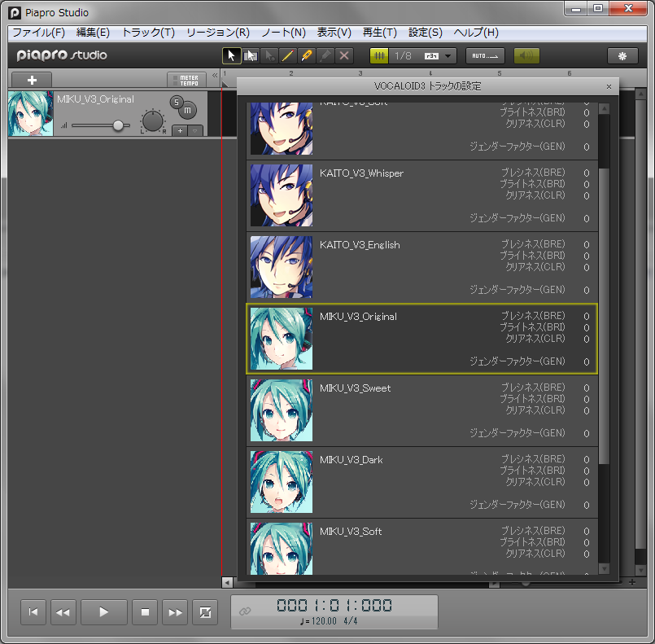Click the MIKU track volume slider knob
The image size is (655, 644).
click(118, 125)
